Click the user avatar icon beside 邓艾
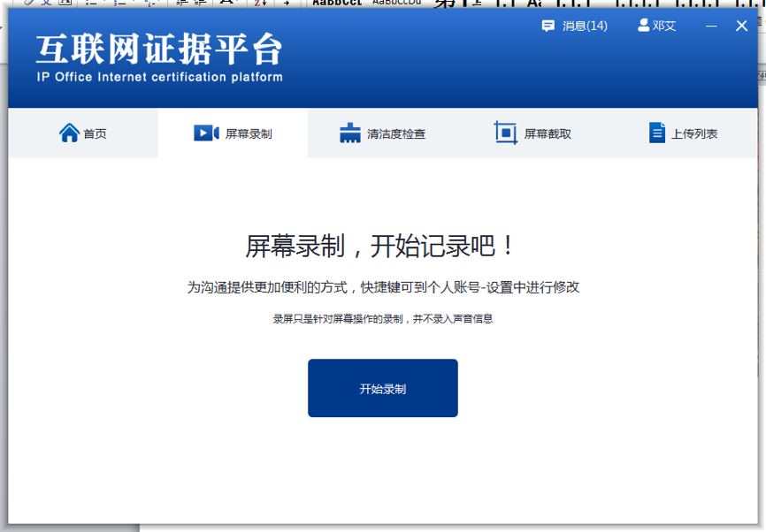This screenshot has height=532, width=766. 643,26
